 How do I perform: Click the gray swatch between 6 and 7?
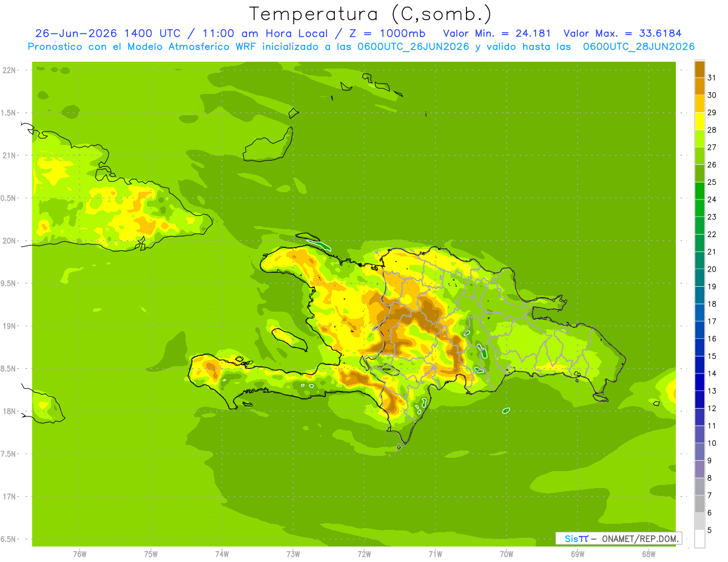pyautogui.click(x=699, y=504)
